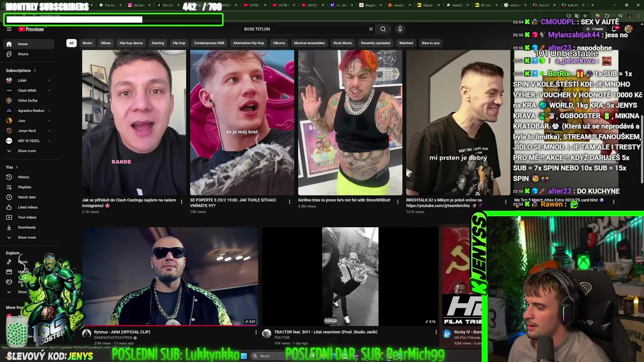The image size is (644, 362).
Task: Select the Music filter chip
Action: click(x=88, y=43)
